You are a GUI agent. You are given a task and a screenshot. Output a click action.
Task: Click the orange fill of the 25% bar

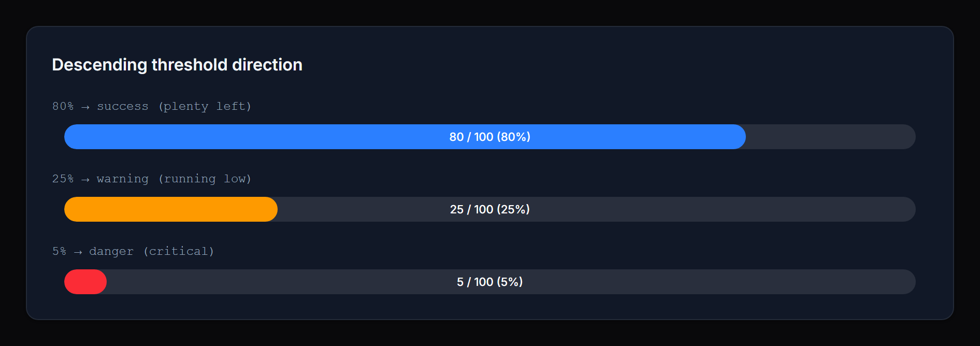coord(171,209)
